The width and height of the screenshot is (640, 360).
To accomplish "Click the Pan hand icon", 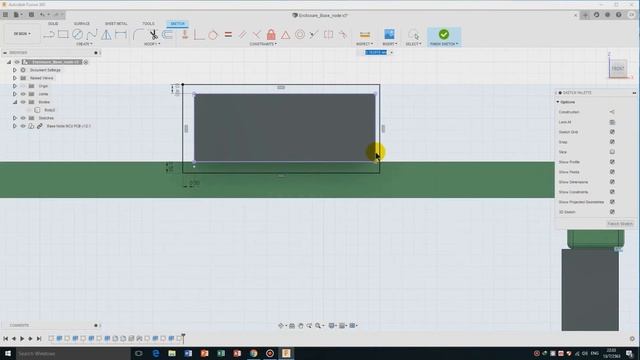I will coord(301,325).
